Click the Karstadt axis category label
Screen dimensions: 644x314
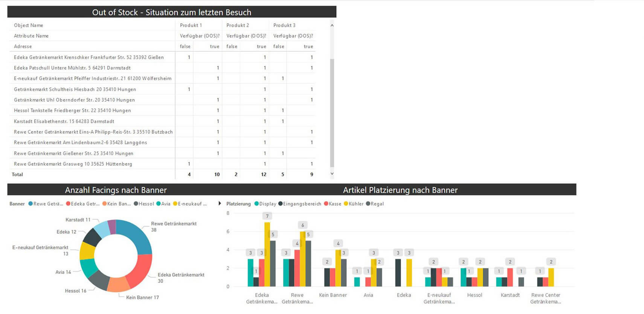coord(510,295)
